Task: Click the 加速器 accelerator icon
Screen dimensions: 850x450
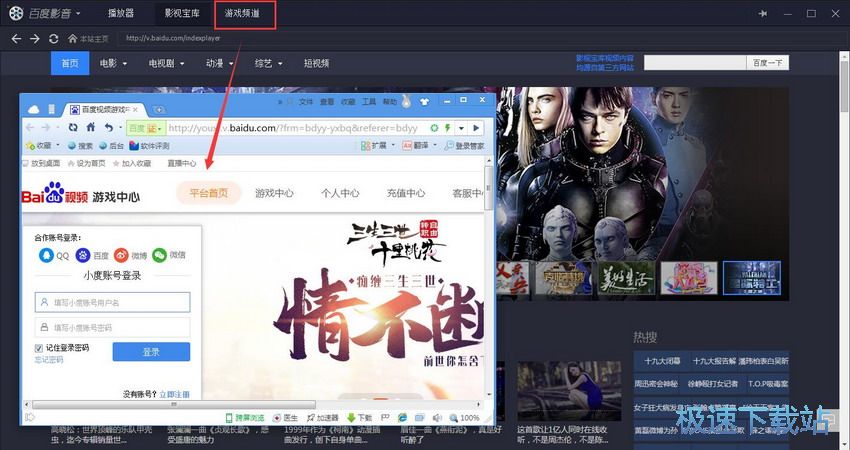Action: pyautogui.click(x=323, y=417)
